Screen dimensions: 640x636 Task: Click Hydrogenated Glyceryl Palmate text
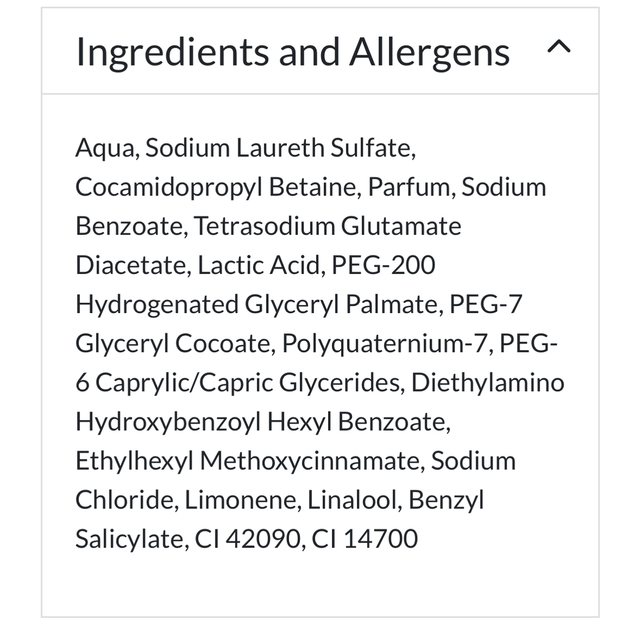pos(257,305)
